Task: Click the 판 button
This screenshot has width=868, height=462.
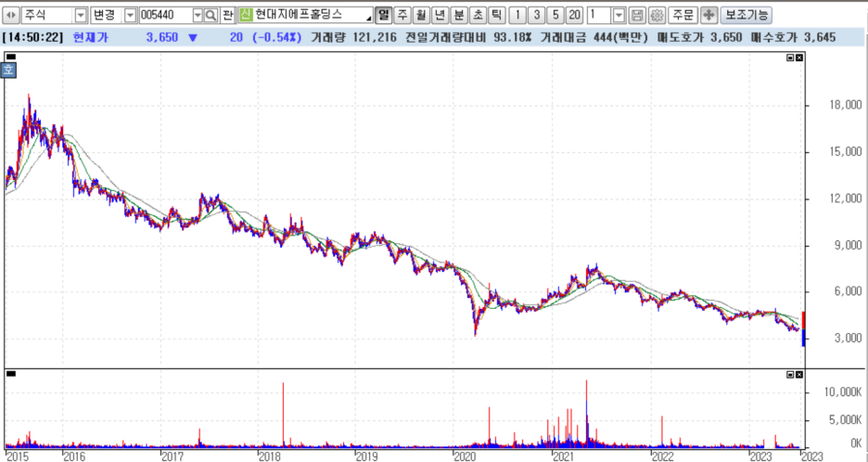Action: point(227,16)
